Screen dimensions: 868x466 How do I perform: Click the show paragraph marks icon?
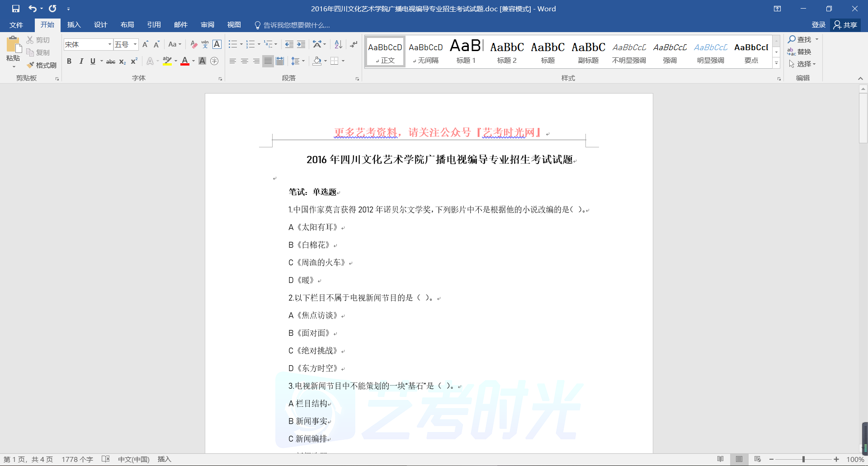354,44
